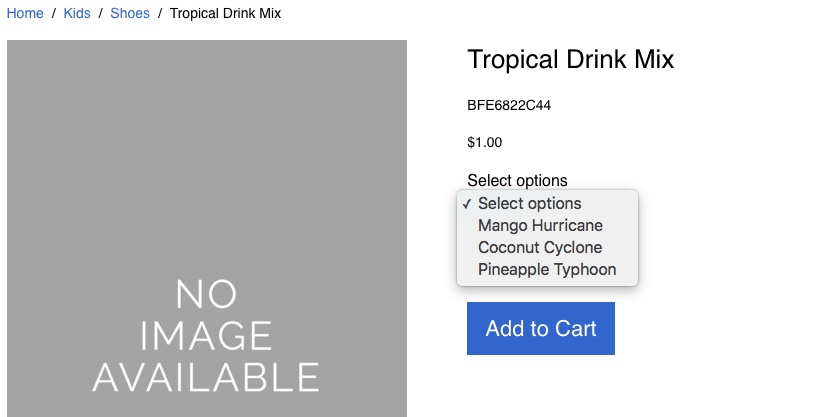Navigate to the Shoes breadcrumb link
Viewport: 813px width, 417px height.
[130, 13]
